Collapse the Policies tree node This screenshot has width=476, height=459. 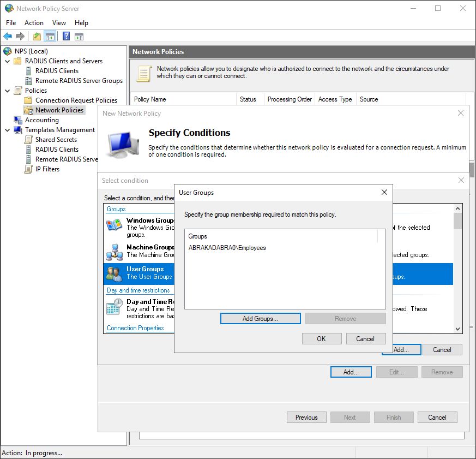click(x=8, y=91)
